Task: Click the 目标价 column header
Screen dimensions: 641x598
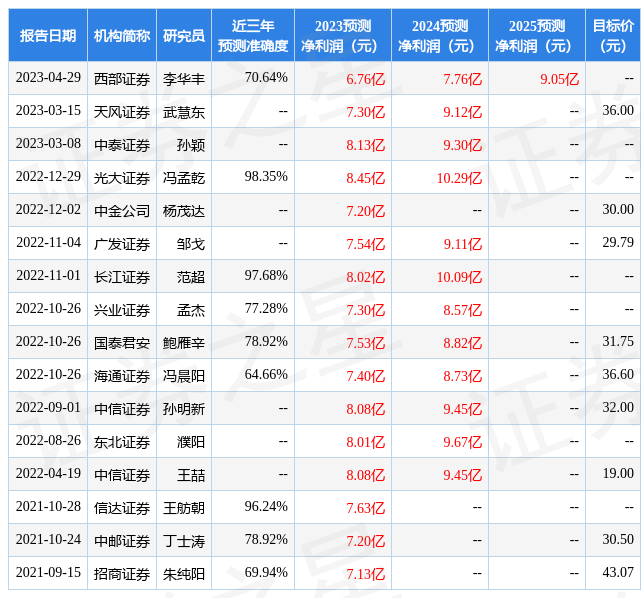Action: [x=613, y=36]
